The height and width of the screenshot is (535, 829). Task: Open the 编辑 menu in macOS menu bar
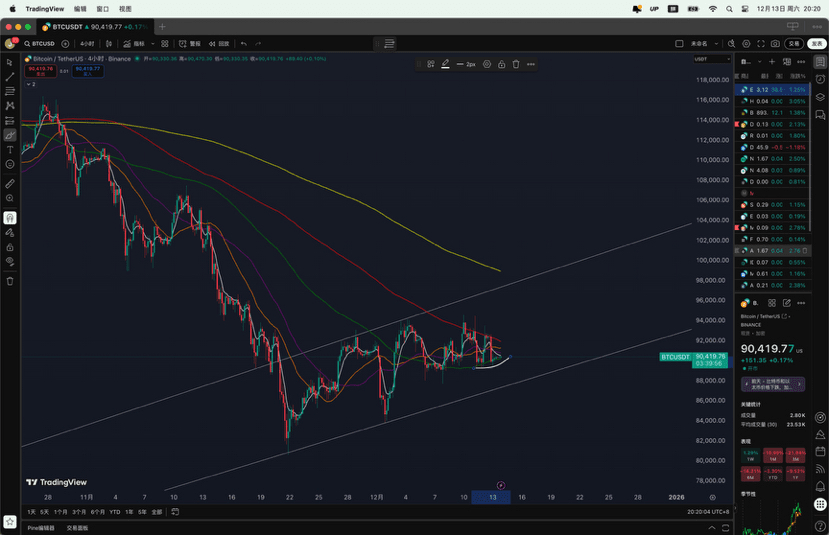point(80,9)
